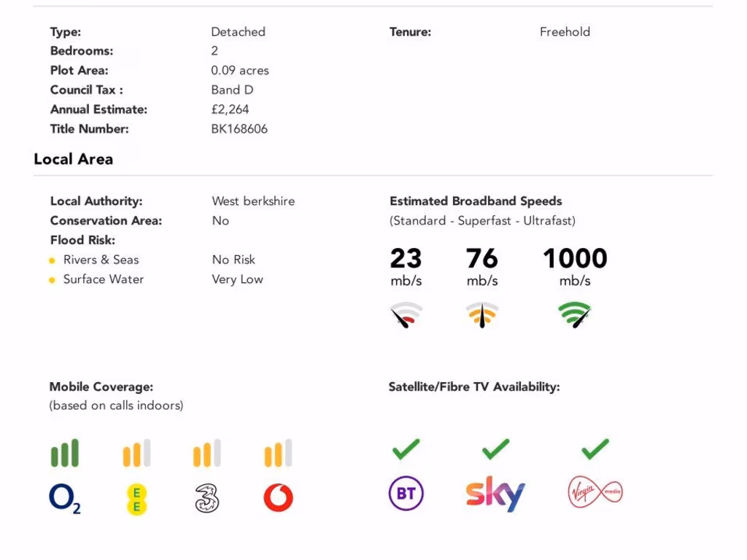
Task: Click the superfast broadband speed gauge icon
Action: (x=481, y=315)
